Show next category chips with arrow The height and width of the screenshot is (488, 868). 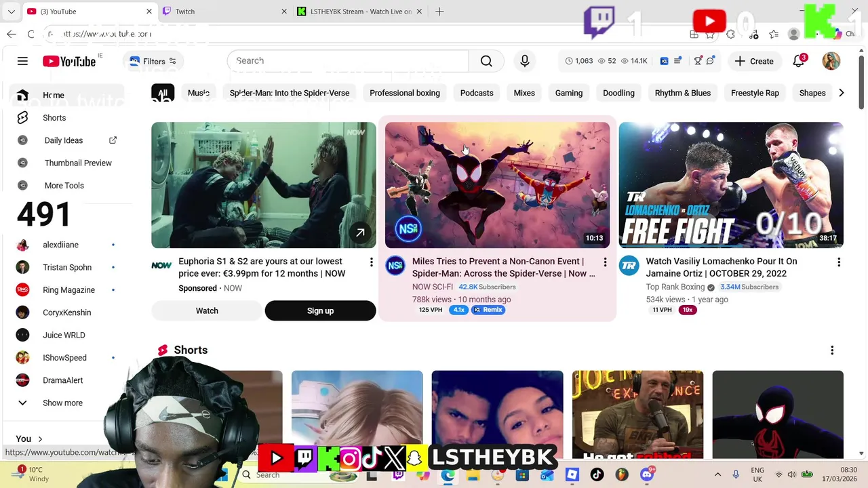[841, 93]
